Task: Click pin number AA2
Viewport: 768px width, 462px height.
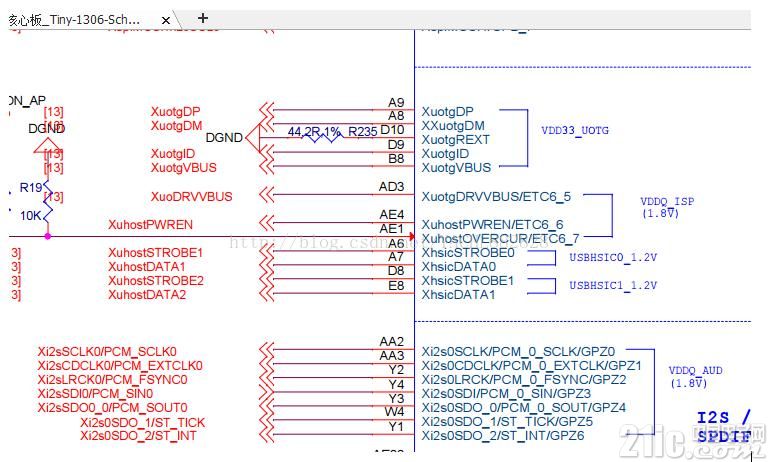Action: [391, 341]
